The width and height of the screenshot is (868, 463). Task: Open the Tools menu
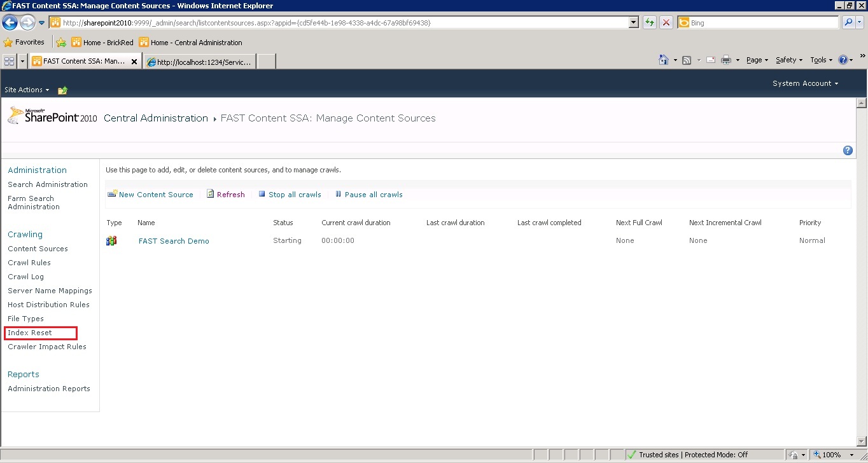822,60
